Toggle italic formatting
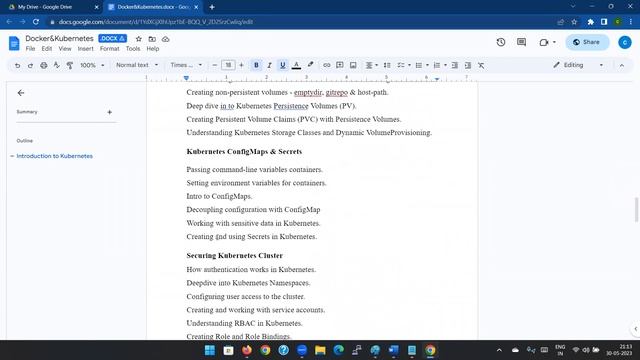Image resolution: width=640 pixels, height=360 pixels. pos(269,65)
